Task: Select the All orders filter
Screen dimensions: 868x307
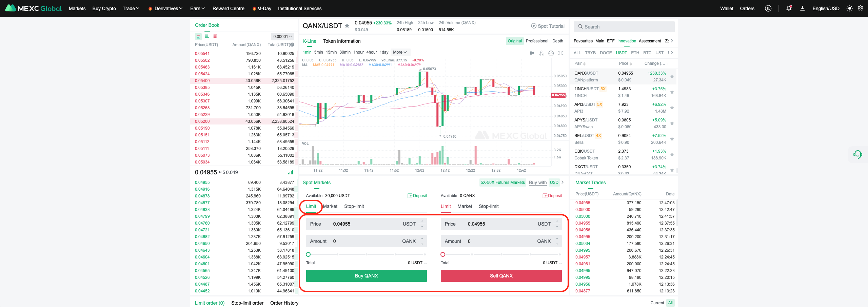Action: click(x=670, y=303)
